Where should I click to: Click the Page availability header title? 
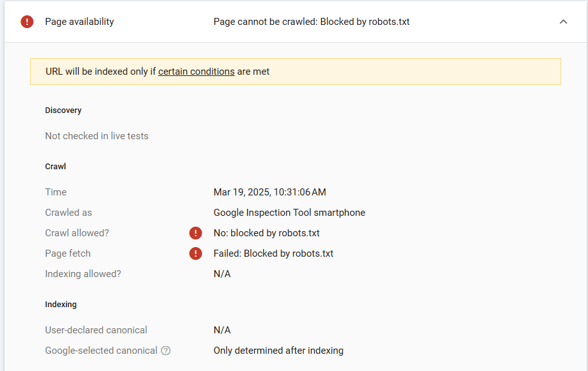tap(79, 22)
